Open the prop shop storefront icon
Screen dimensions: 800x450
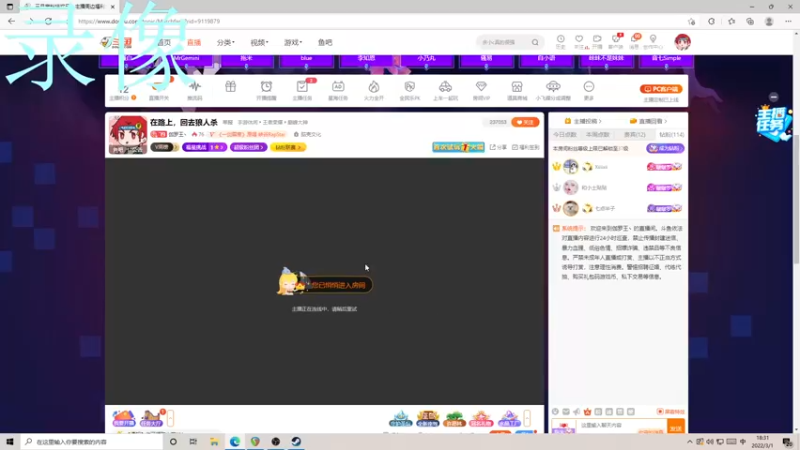click(517, 87)
